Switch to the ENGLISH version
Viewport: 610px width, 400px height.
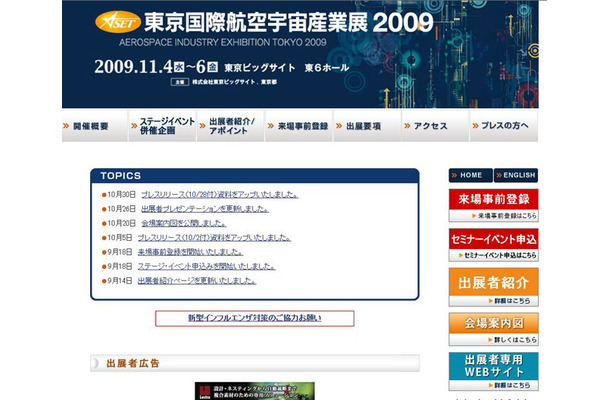pos(516,175)
